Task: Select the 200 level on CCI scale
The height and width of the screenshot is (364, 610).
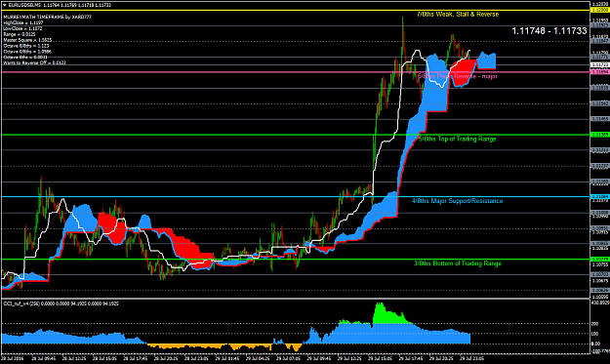Action: 595,324
